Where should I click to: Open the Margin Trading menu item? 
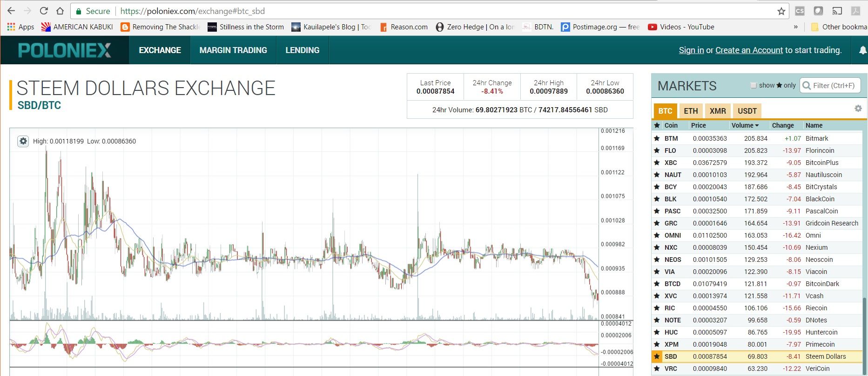[x=233, y=50]
